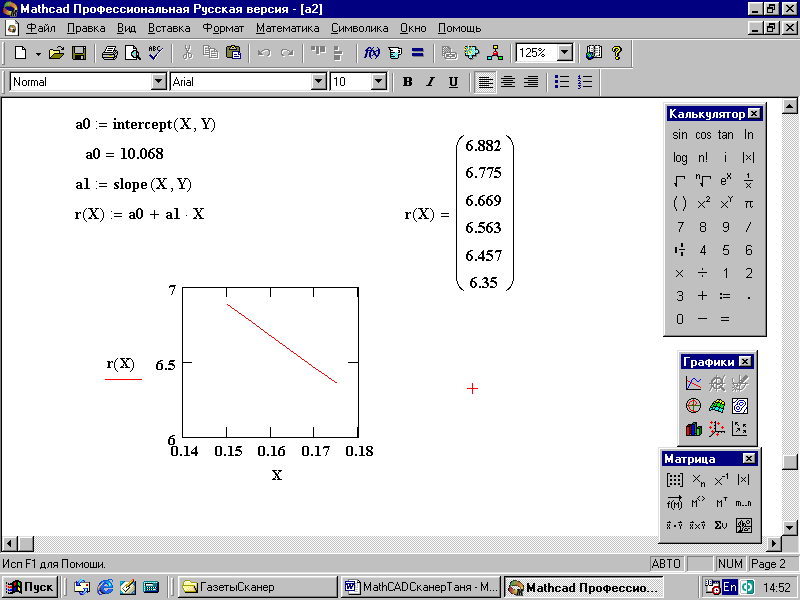The width and height of the screenshot is (800, 600).
Task: Switch to MathCADСканерТаня Word taskbar button
Action: (x=421, y=587)
